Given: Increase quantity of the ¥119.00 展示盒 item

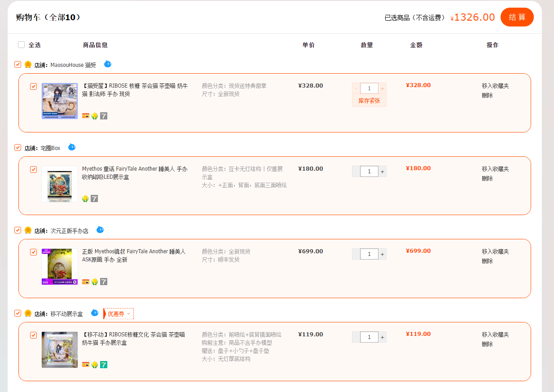Looking at the screenshot, I should [x=383, y=337].
